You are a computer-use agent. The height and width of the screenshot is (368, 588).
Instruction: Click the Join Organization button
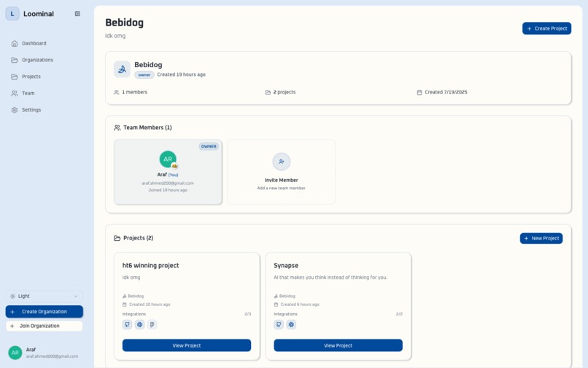pyautogui.click(x=45, y=326)
